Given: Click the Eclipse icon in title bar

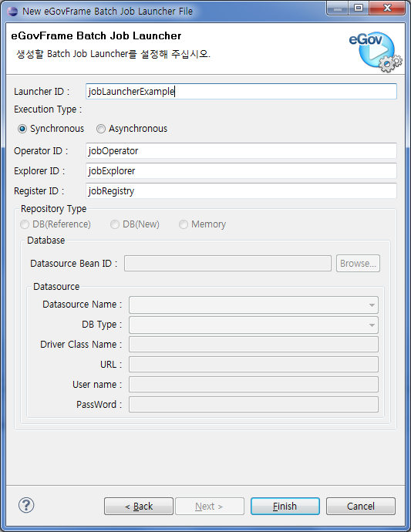Looking at the screenshot, I should pyautogui.click(x=12, y=12).
